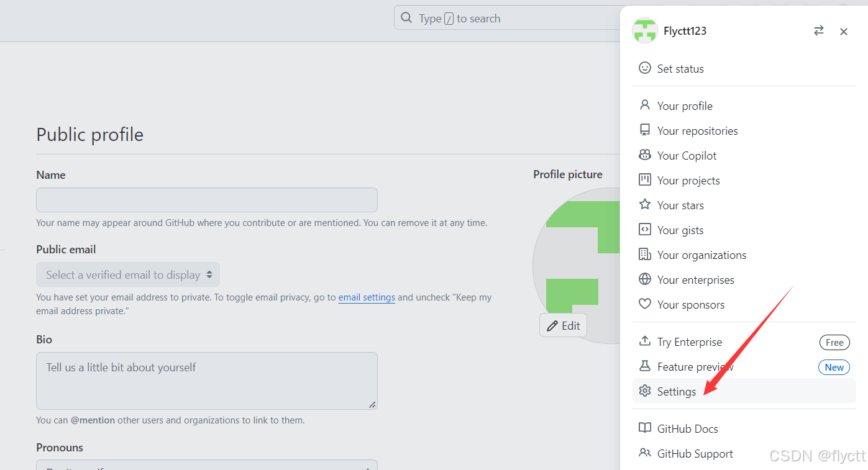The width and height of the screenshot is (868, 470).
Task: Close the user menu panel
Action: click(844, 31)
